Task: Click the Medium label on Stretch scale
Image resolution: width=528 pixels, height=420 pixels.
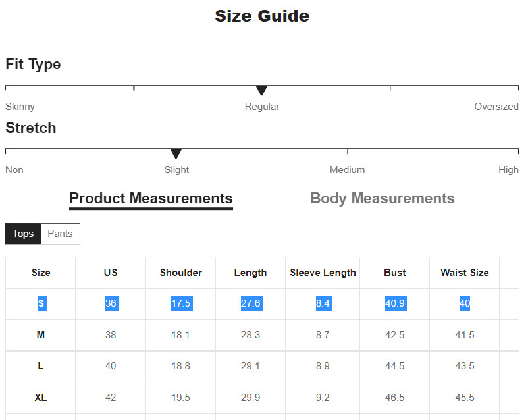Action: pos(347,170)
